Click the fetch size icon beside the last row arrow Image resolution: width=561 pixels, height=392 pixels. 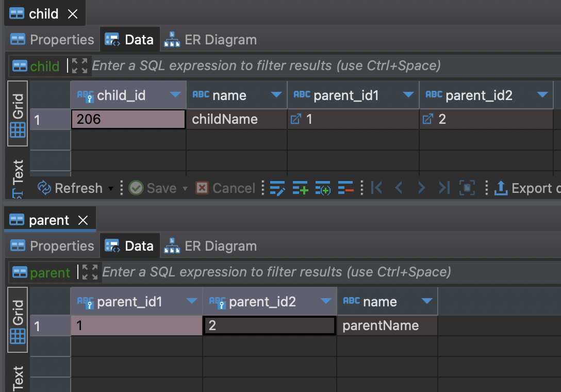click(x=467, y=188)
